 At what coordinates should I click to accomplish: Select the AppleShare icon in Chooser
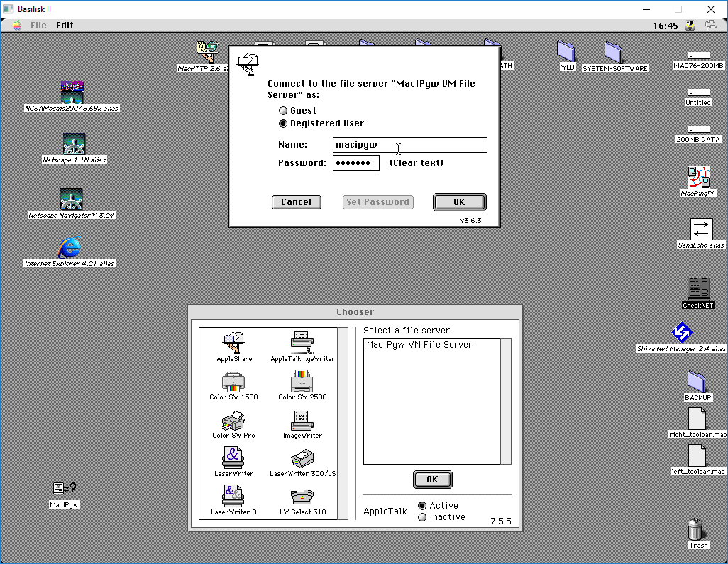(x=234, y=344)
